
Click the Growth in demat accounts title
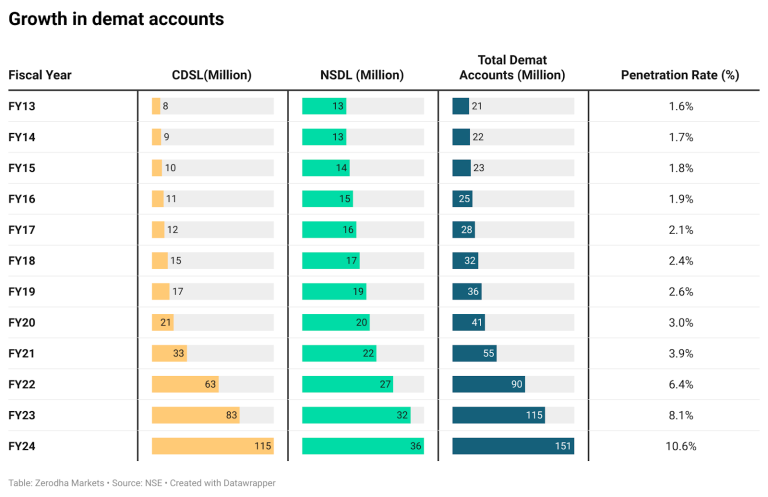point(116,19)
